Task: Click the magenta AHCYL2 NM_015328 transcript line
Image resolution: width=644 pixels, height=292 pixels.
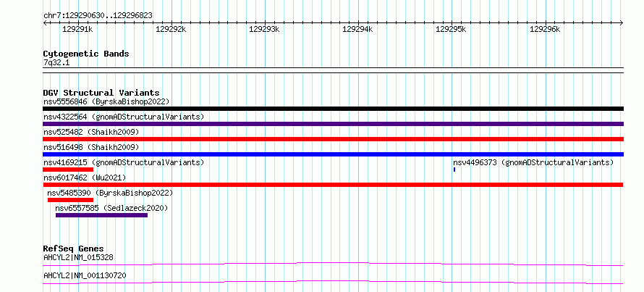Action: [x=333, y=264]
